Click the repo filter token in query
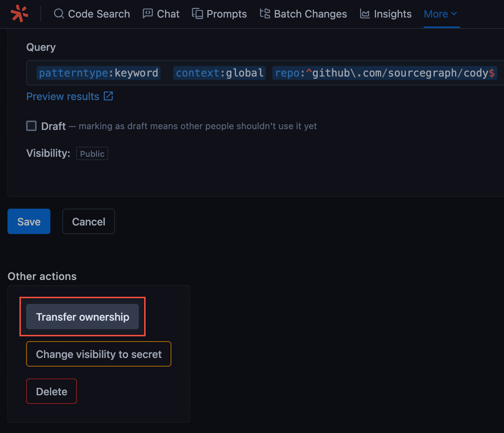This screenshot has height=433, width=504. (x=385, y=73)
